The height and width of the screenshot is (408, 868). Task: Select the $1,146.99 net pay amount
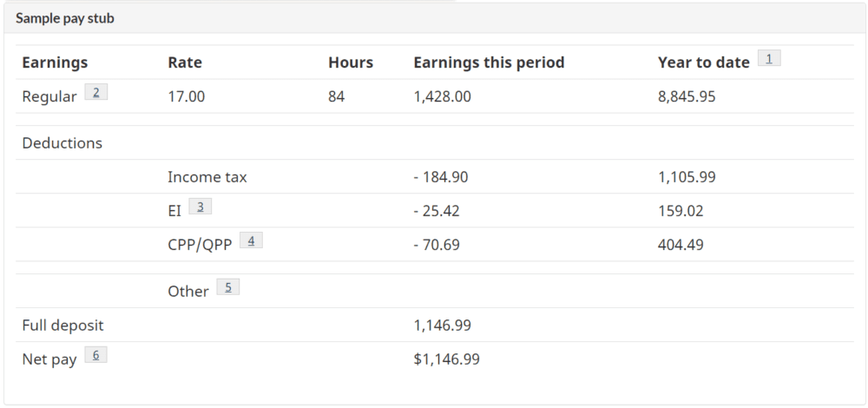coord(446,359)
